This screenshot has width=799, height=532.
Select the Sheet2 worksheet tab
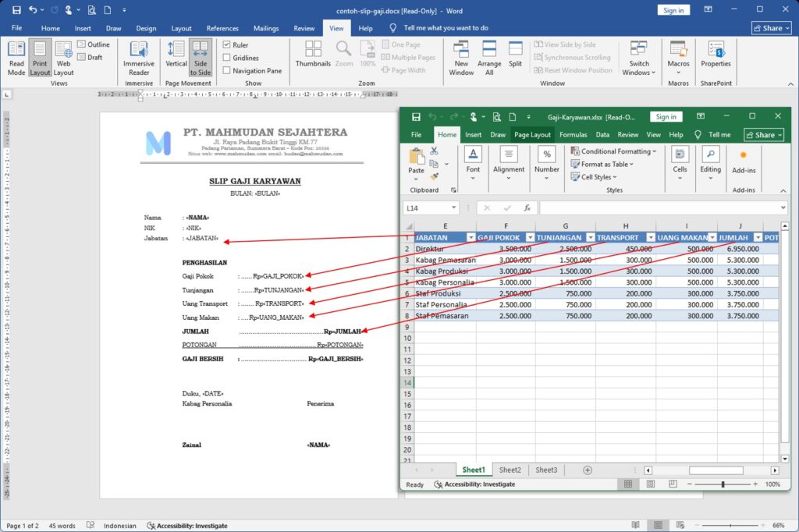point(510,470)
